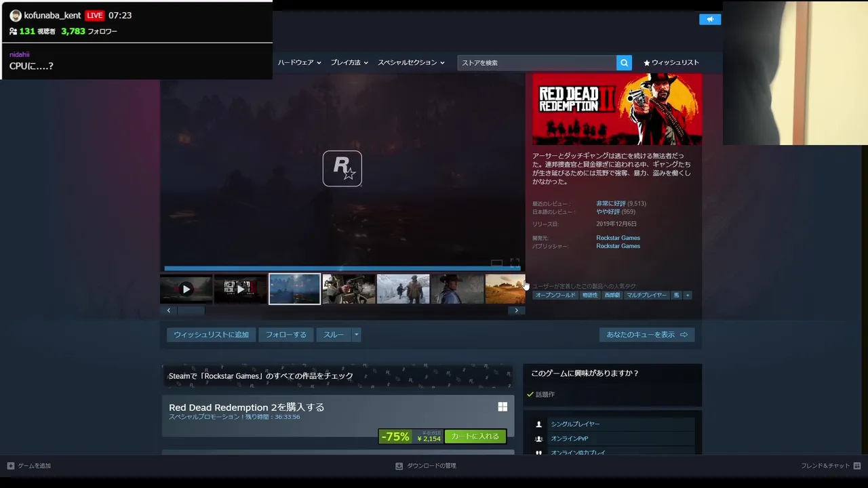
Task: Toggle fullscreen in the video player
Action: tap(515, 263)
